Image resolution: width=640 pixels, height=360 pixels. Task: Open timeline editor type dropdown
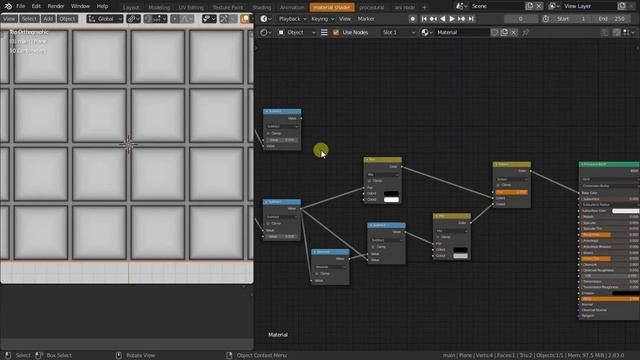click(x=266, y=19)
